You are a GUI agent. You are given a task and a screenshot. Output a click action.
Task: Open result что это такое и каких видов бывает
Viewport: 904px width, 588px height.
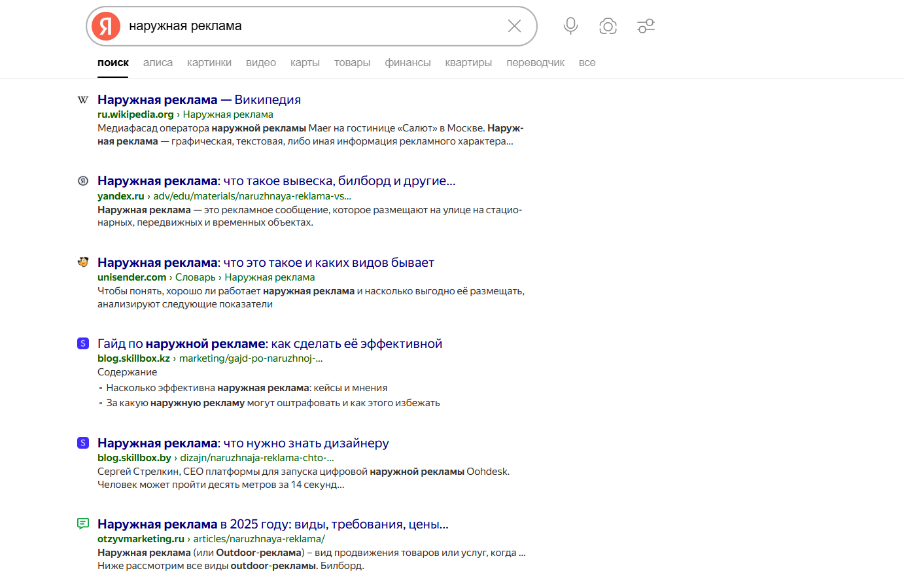point(266,263)
